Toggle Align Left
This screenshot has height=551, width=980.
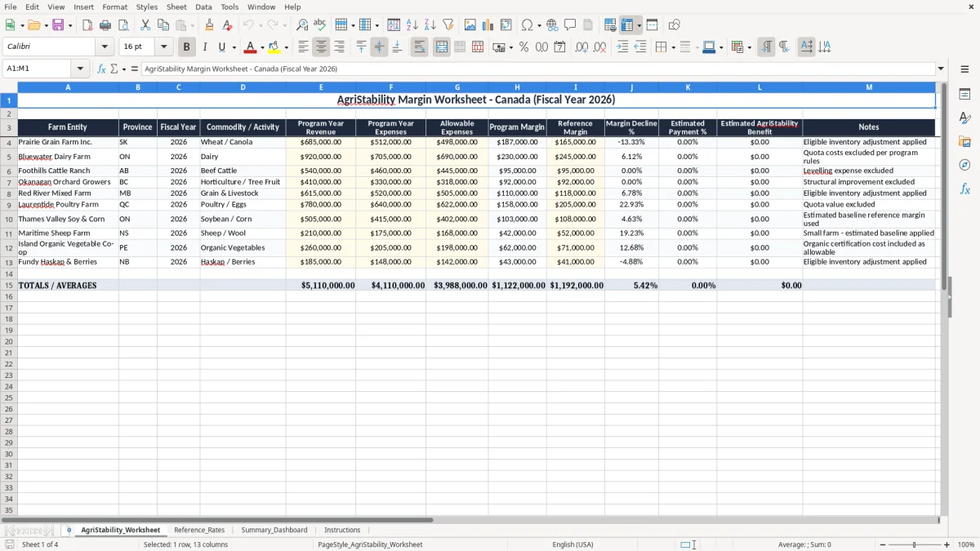pyautogui.click(x=303, y=47)
